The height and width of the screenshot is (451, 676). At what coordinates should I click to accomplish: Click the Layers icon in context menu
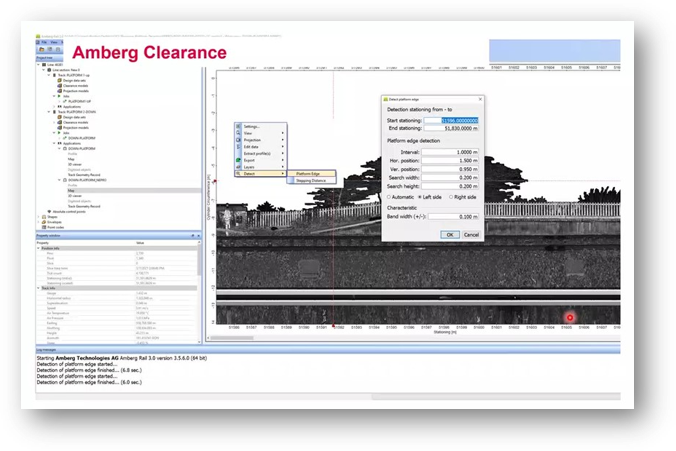tap(239, 165)
